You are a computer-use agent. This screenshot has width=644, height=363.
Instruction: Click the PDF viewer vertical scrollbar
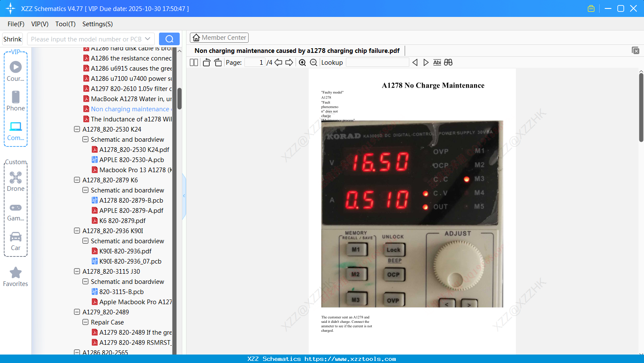pos(641,107)
